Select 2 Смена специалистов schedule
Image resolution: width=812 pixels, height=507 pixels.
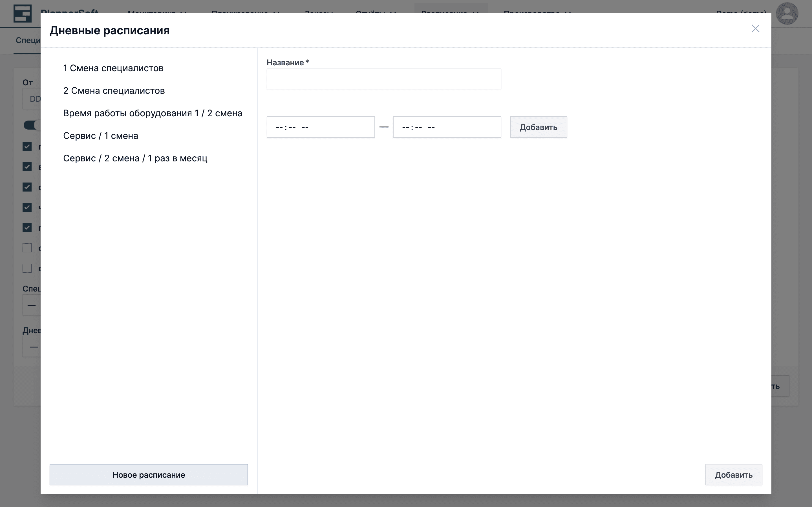point(114,90)
